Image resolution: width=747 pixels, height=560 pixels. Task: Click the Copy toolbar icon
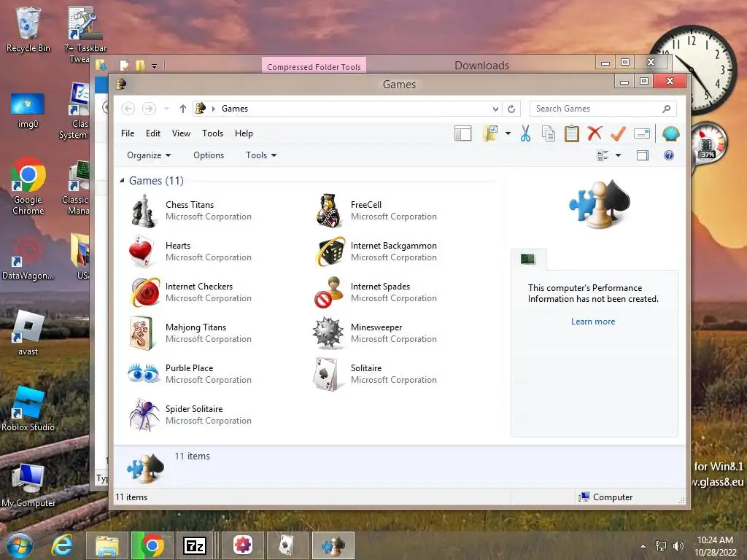point(549,134)
